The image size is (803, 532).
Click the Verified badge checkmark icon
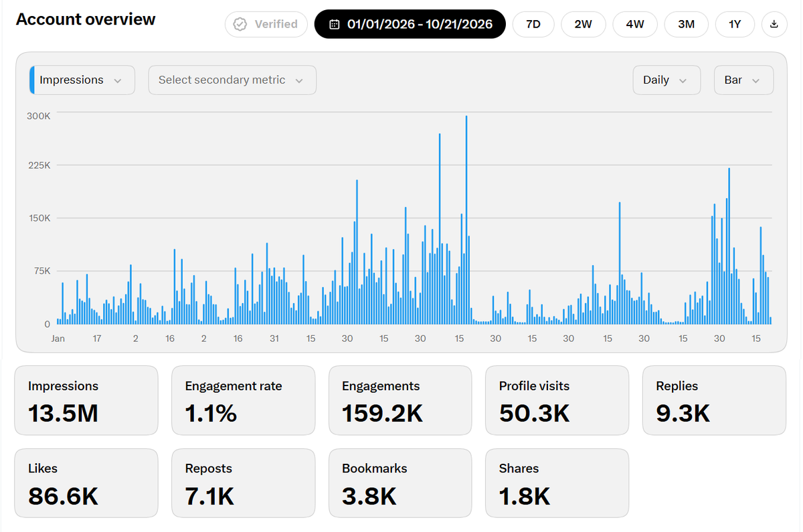point(240,25)
